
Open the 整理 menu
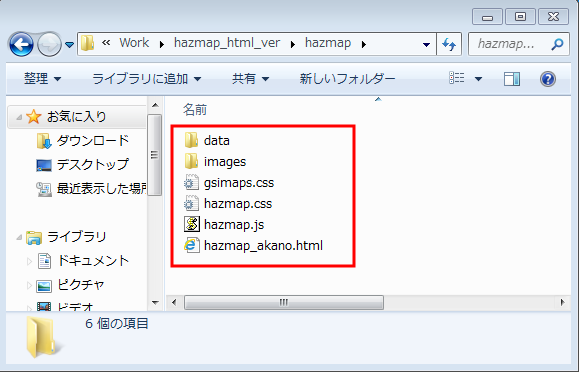tap(42, 79)
